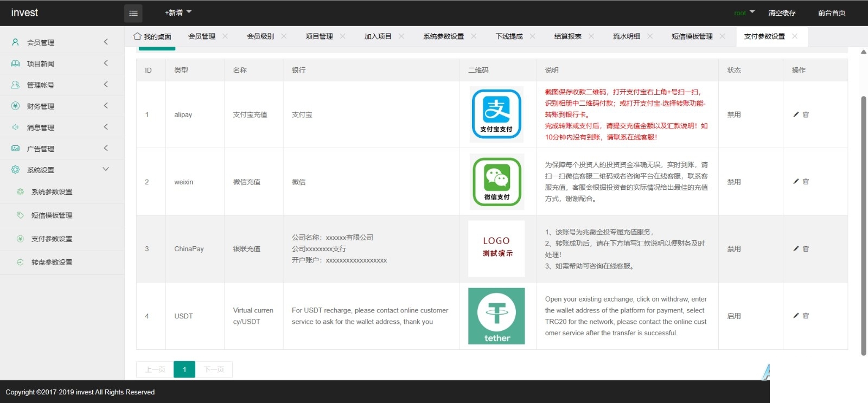This screenshot has width=868, height=403.
Task: Click the home icon of 我的桌面 tab
Action: (x=137, y=36)
